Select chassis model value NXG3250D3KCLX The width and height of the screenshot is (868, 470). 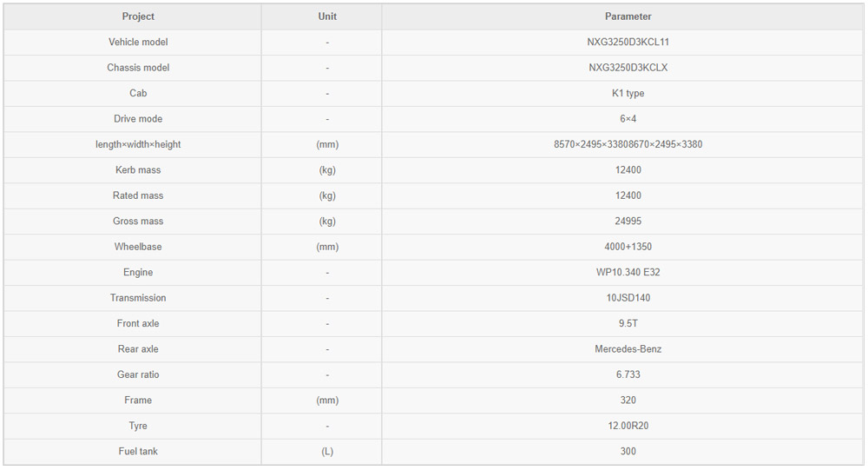pyautogui.click(x=628, y=68)
